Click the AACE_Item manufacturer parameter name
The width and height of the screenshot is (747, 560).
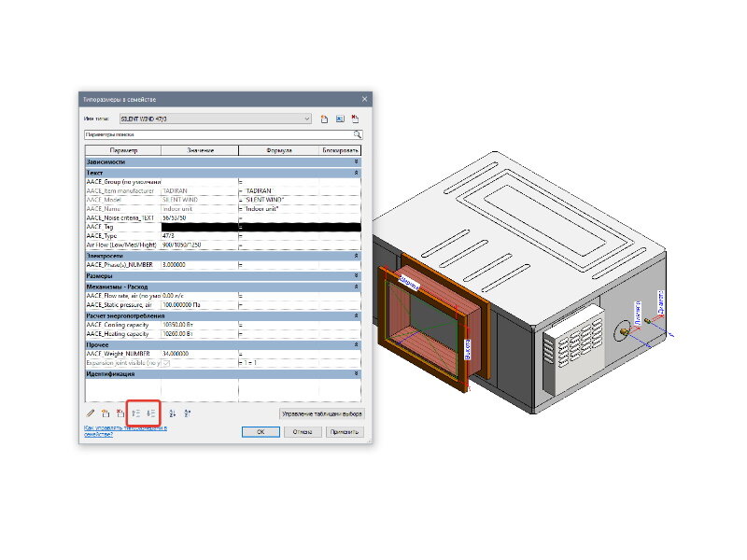pos(120,191)
